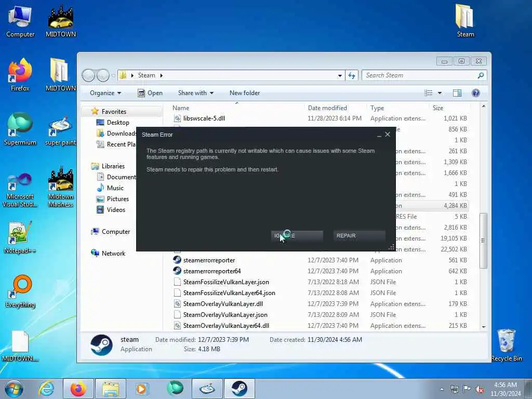The image size is (532, 399).
Task: Click the REPAIR button in Steam Error dialog
Action: [x=360, y=235]
